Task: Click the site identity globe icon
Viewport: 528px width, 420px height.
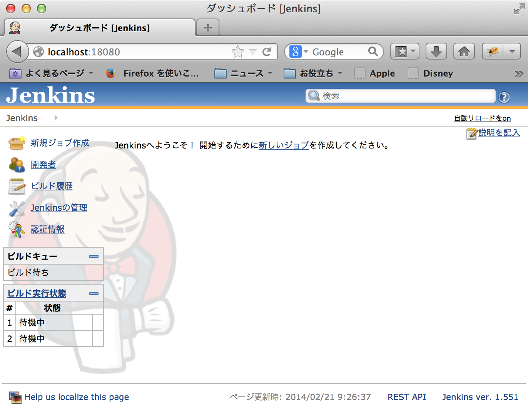Action: [x=38, y=52]
